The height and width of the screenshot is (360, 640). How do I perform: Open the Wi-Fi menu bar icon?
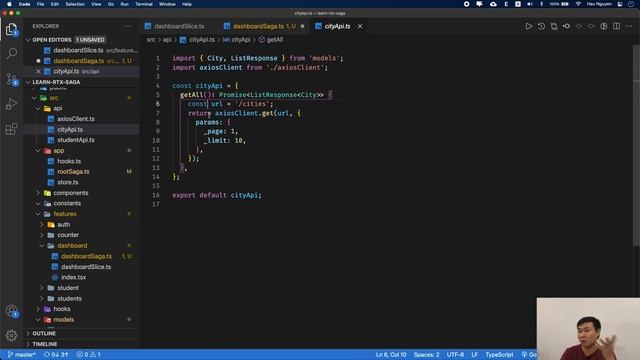(x=578, y=4)
